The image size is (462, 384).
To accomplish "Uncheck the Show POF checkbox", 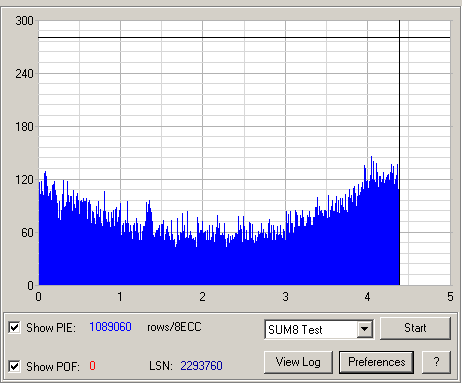I will 14,366.
